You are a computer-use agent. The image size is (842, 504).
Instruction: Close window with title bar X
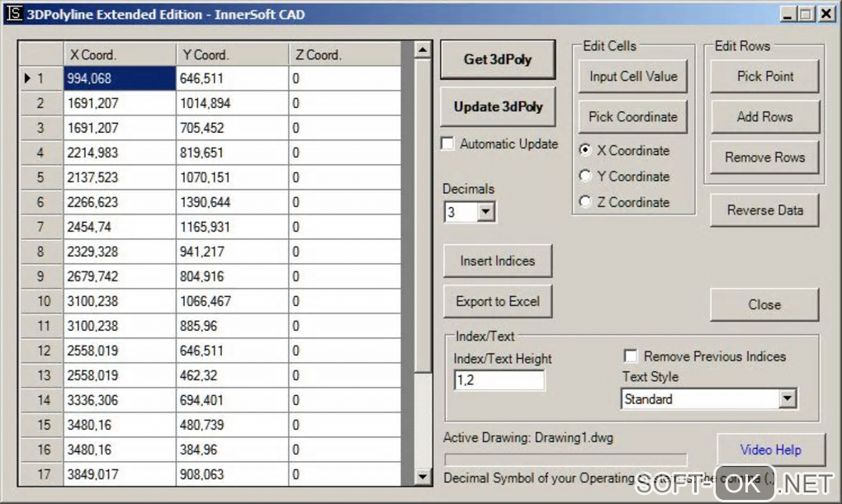825,13
